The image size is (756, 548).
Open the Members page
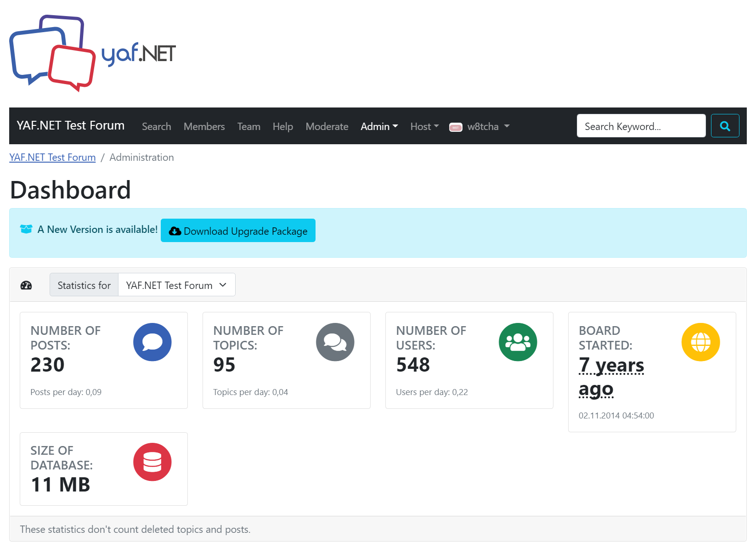click(x=204, y=126)
